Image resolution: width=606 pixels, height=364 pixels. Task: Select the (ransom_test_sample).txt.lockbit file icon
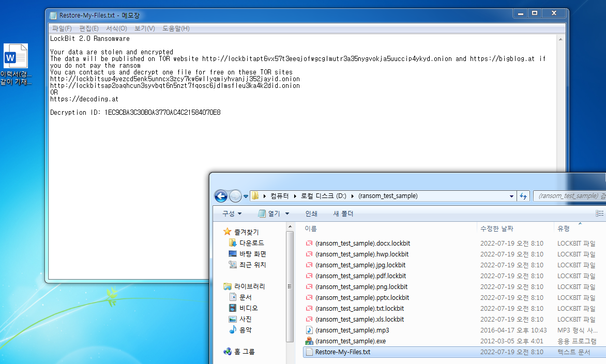click(x=309, y=308)
